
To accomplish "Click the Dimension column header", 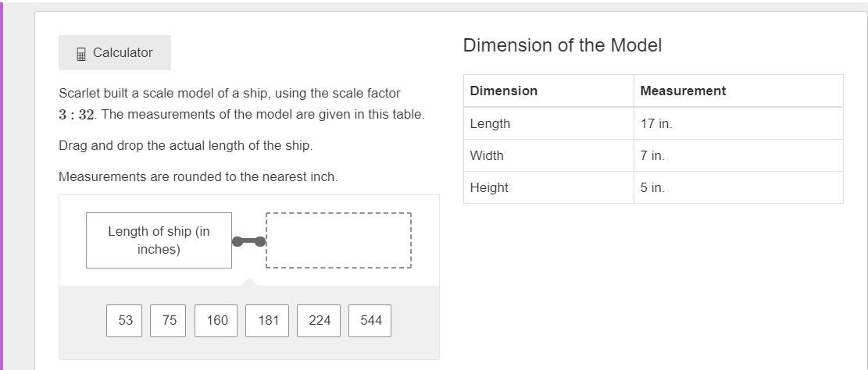I will coord(504,91).
